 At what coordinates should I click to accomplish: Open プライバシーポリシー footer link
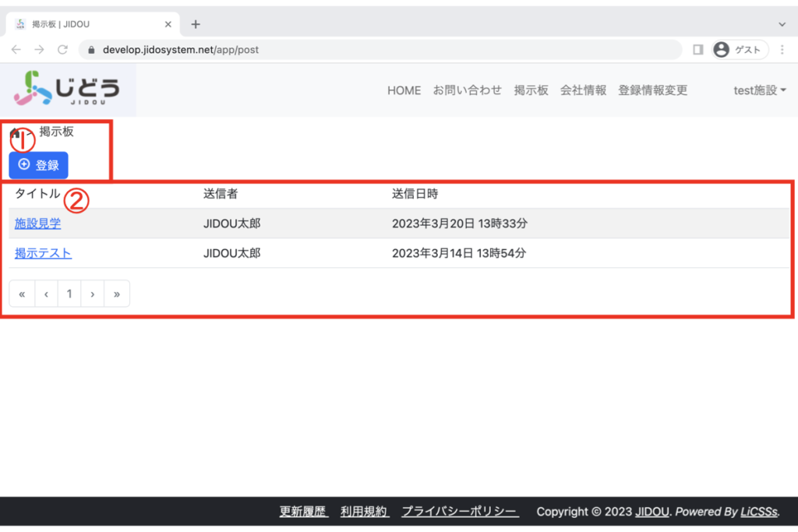(x=460, y=512)
